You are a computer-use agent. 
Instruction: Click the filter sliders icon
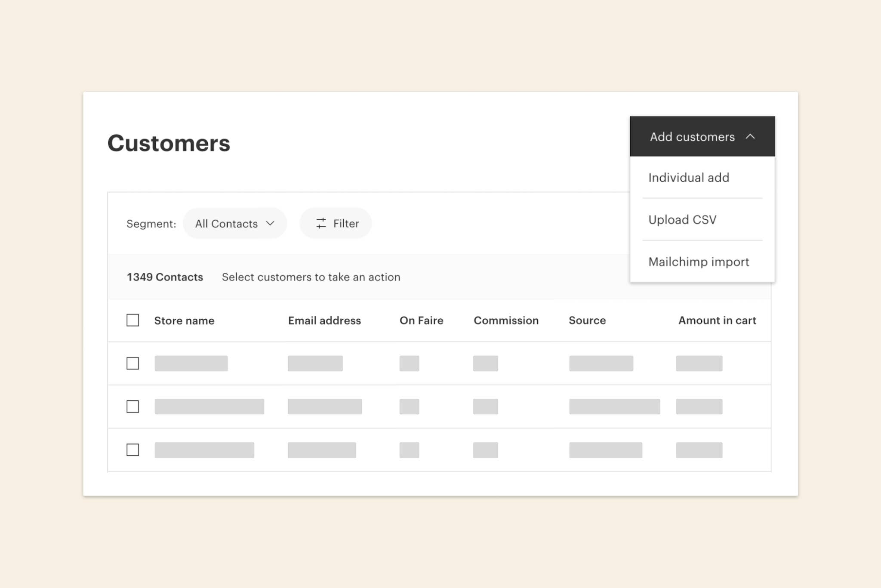[x=321, y=223]
